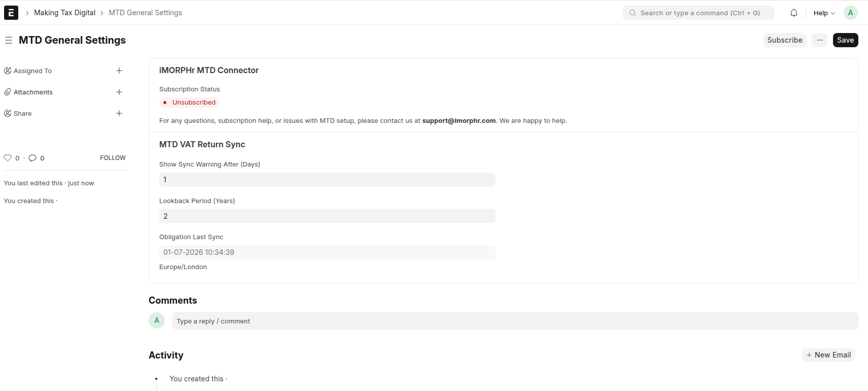This screenshot has height=391, width=868.
Task: Add a file with the Attachments plus icon
Action: coord(119,92)
